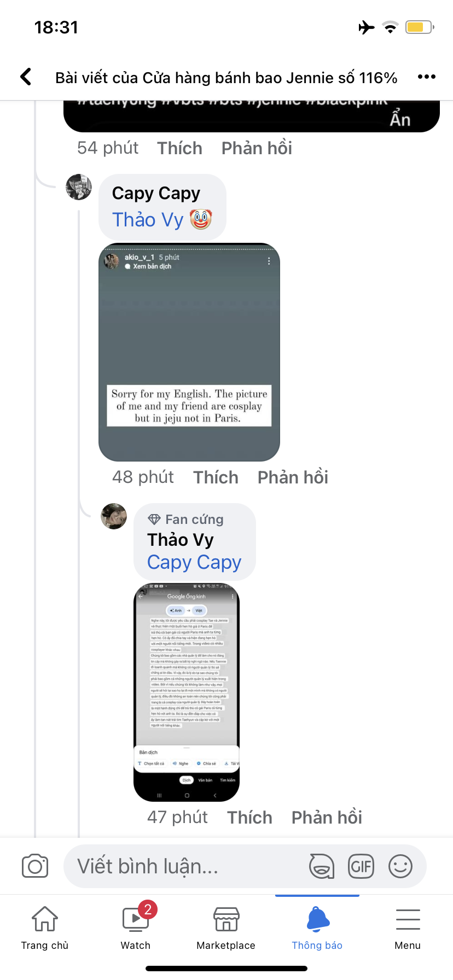This screenshot has height=980, width=453.
Task: Open the akio_v_1 story screenshot image
Action: pos(189,352)
